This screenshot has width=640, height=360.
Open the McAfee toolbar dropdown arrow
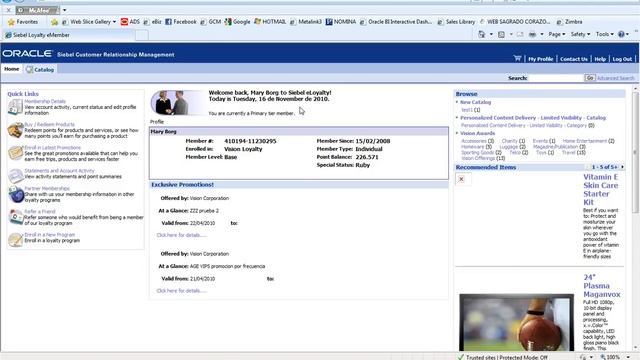tap(64, 10)
